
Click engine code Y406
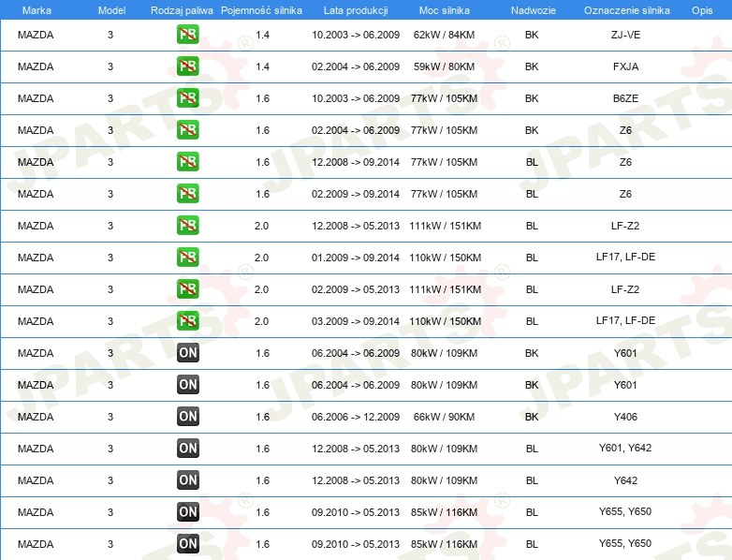625,417
